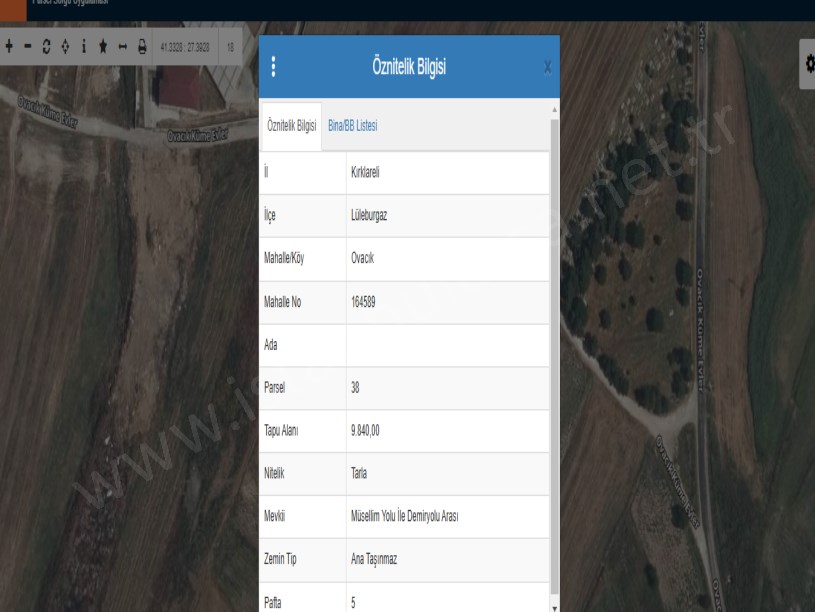Click the Mevkii value Müsellim Yolu

(x=404, y=517)
